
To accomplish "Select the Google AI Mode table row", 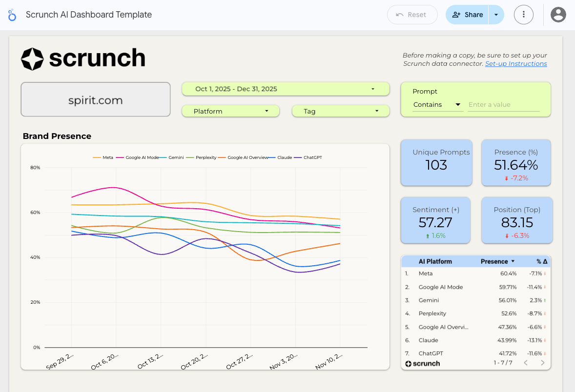I will pyautogui.click(x=475, y=287).
